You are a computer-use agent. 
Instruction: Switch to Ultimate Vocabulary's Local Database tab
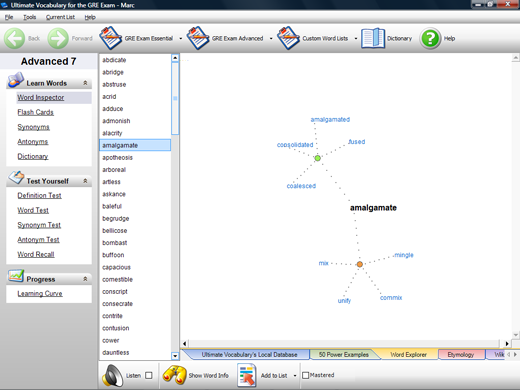(249, 355)
